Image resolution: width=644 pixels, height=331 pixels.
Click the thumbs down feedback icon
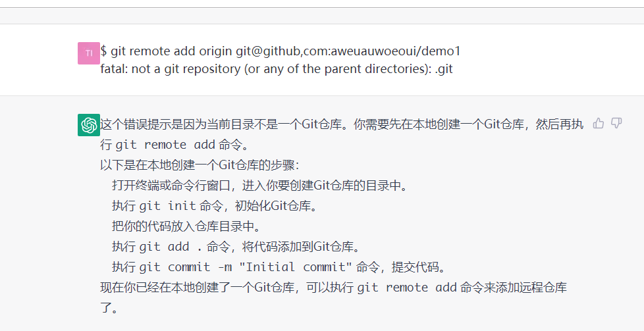pos(616,123)
